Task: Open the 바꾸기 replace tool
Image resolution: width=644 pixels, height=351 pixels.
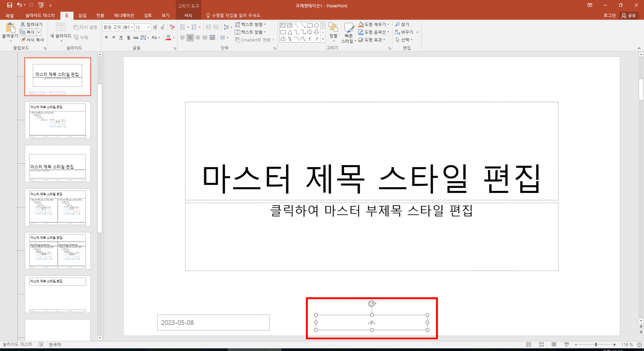Action: (x=406, y=32)
